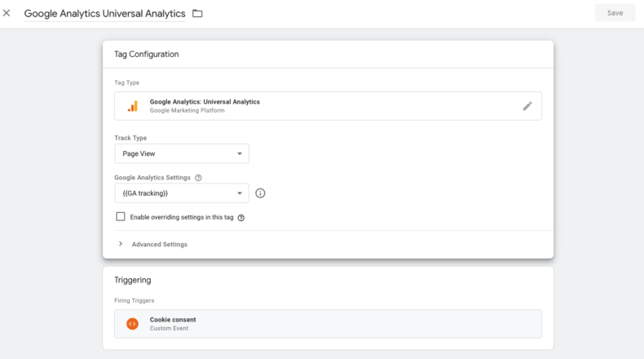
Task: Click the Tag Configuration heading
Action: coord(146,55)
